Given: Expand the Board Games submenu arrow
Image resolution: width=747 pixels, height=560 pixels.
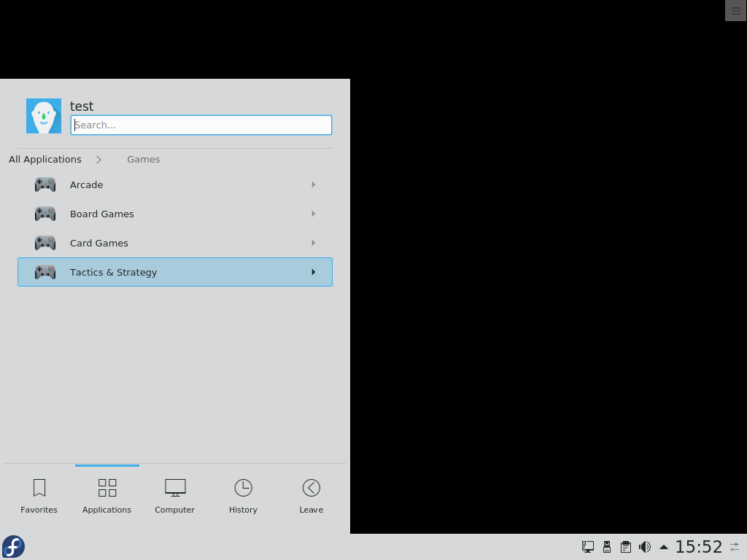Looking at the screenshot, I should 314,214.
